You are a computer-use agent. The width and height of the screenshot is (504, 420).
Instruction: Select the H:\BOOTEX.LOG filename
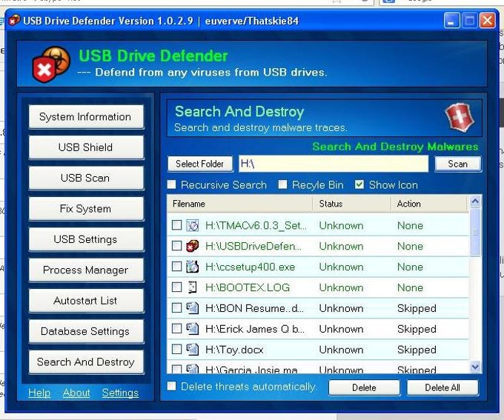point(248,287)
